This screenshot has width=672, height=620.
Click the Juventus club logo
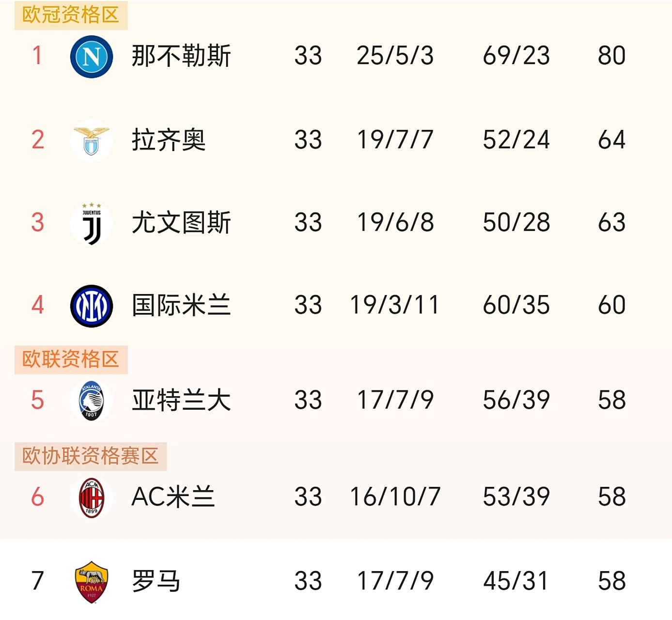tap(92, 224)
